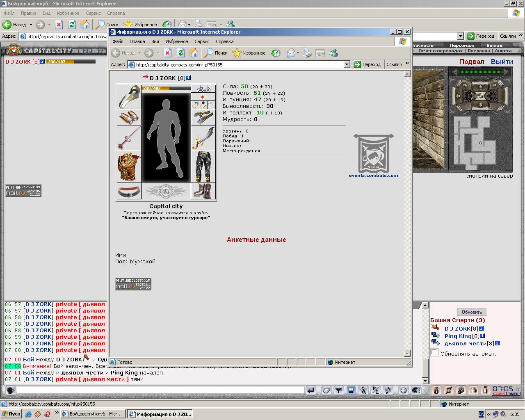The image size is (525, 420).
Task: Click the Mail icon in info window toolbar
Action: [x=290, y=52]
